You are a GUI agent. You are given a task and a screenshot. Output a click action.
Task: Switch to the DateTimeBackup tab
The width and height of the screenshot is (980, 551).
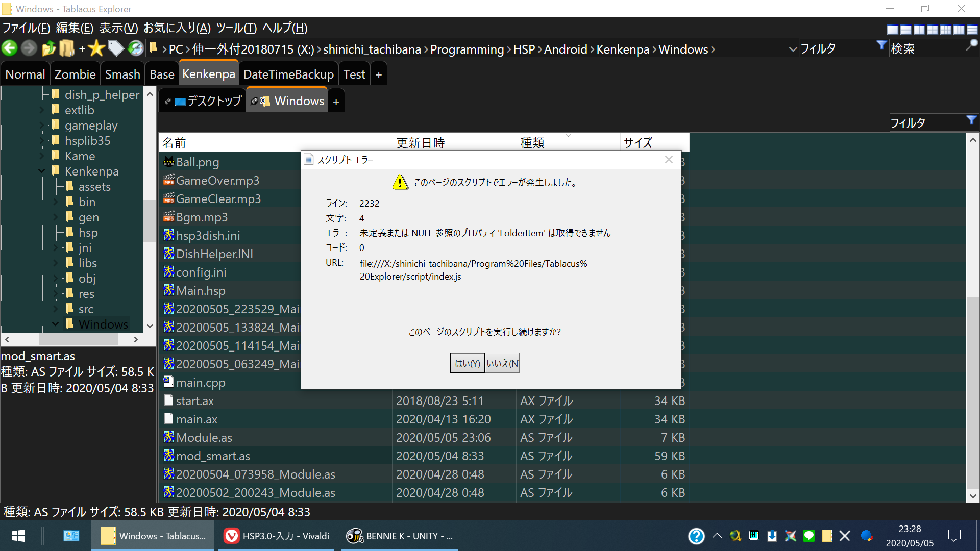(x=288, y=74)
